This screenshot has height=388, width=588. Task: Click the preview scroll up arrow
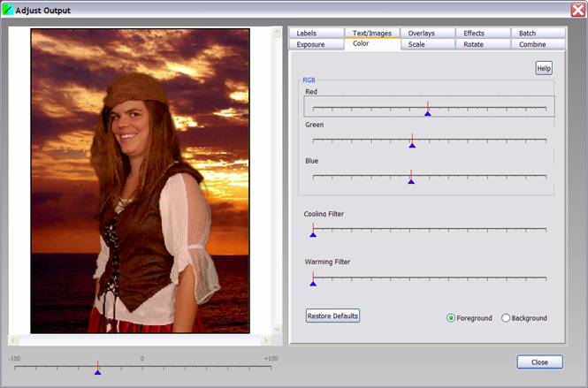[277, 33]
